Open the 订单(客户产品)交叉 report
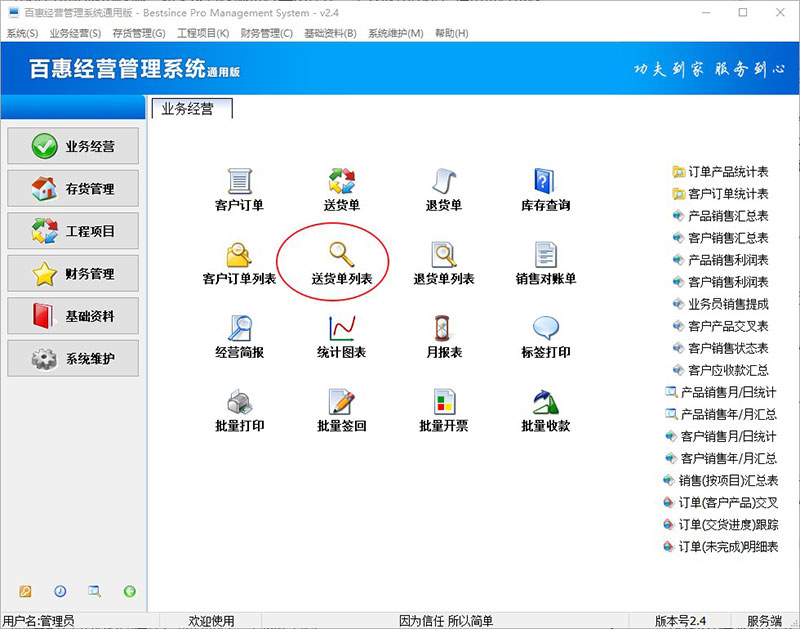The width and height of the screenshot is (800, 629). click(720, 502)
